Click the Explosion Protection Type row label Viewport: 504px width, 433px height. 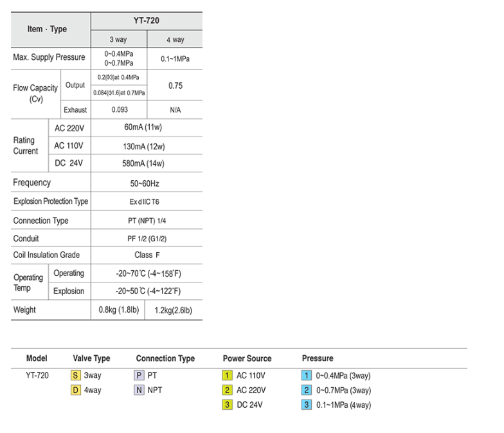[51, 201]
